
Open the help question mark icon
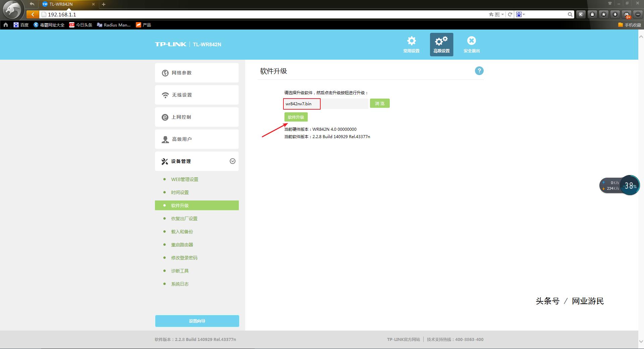click(479, 71)
